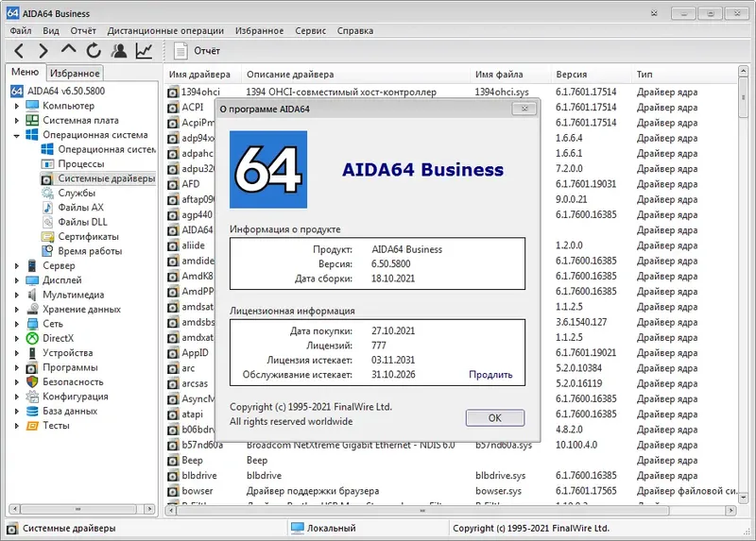Click OK in the About dialog

coord(494,417)
